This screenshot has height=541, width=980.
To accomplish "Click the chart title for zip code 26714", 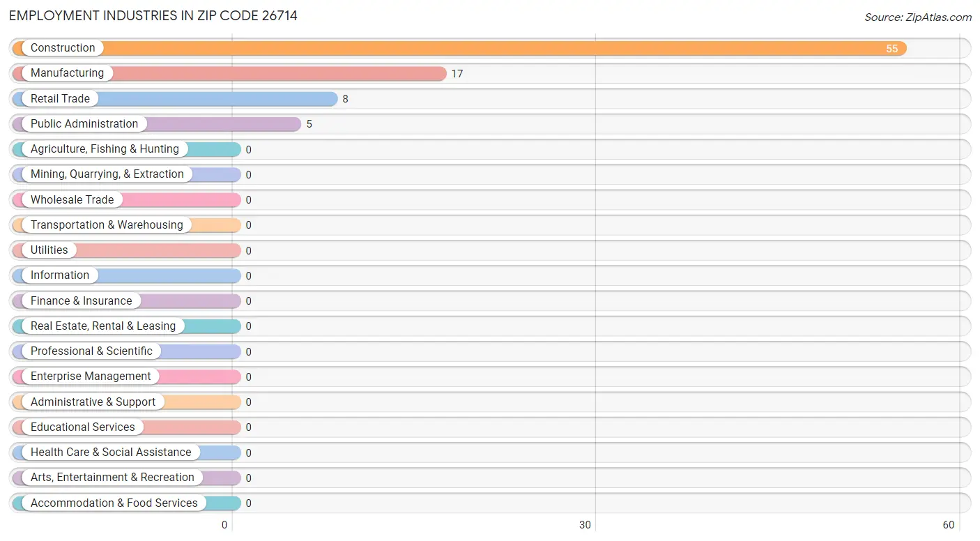I will [153, 16].
